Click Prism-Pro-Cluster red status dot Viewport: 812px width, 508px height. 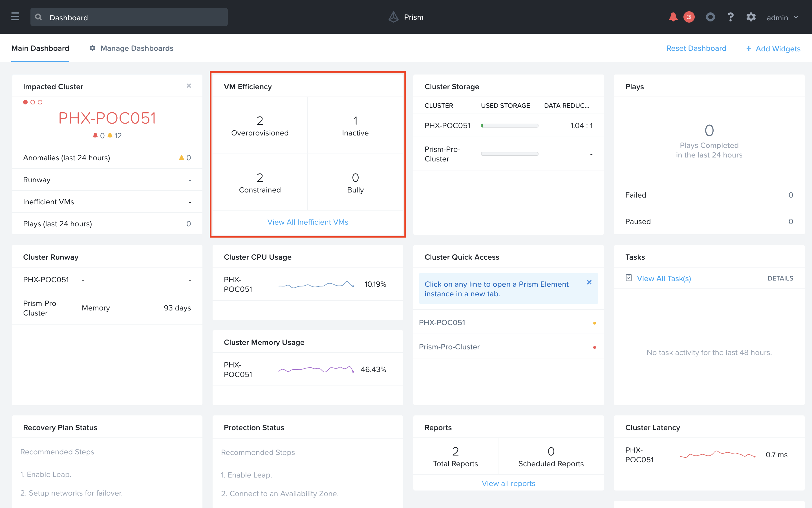(595, 347)
